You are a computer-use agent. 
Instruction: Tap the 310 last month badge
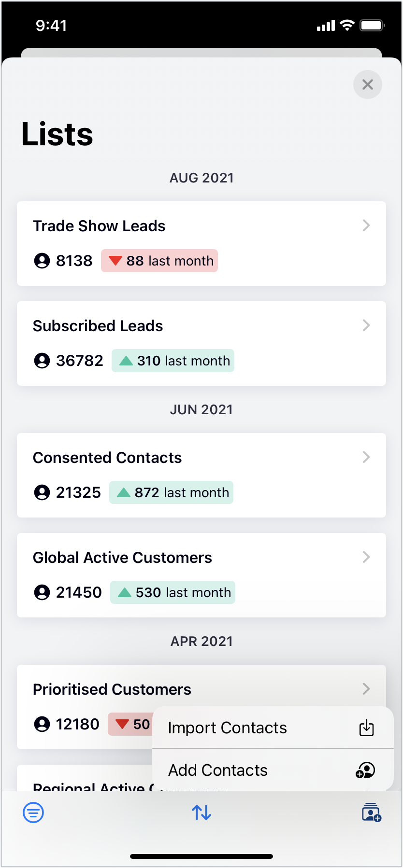(173, 361)
